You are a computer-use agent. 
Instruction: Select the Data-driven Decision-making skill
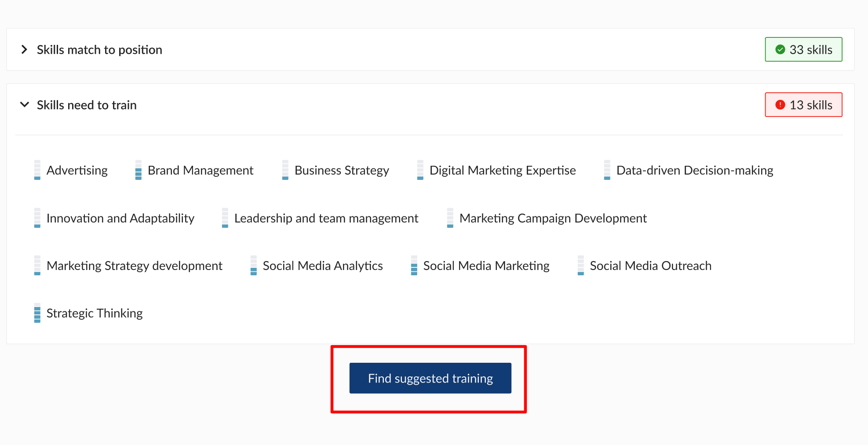coord(694,170)
